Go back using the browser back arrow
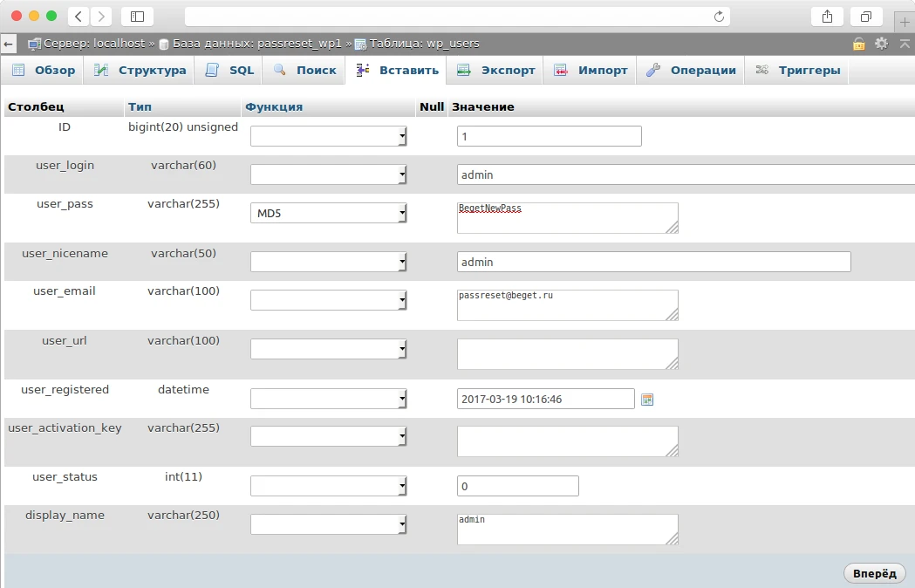Screen dimensions: 915x588 tap(79, 17)
